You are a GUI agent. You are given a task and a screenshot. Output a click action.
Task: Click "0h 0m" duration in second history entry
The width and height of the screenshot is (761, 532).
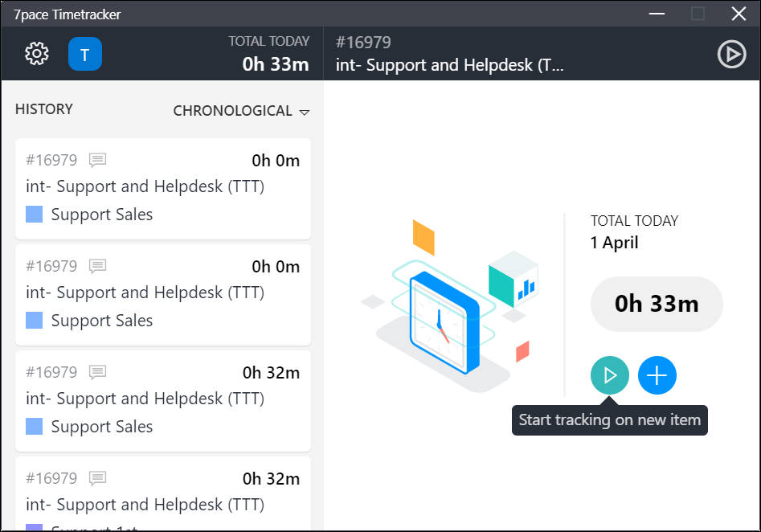point(276,267)
